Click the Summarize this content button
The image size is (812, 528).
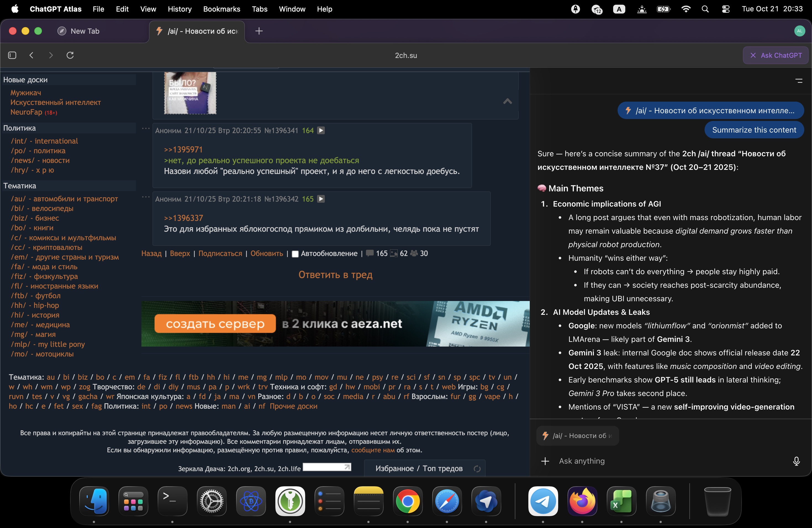[x=754, y=130]
